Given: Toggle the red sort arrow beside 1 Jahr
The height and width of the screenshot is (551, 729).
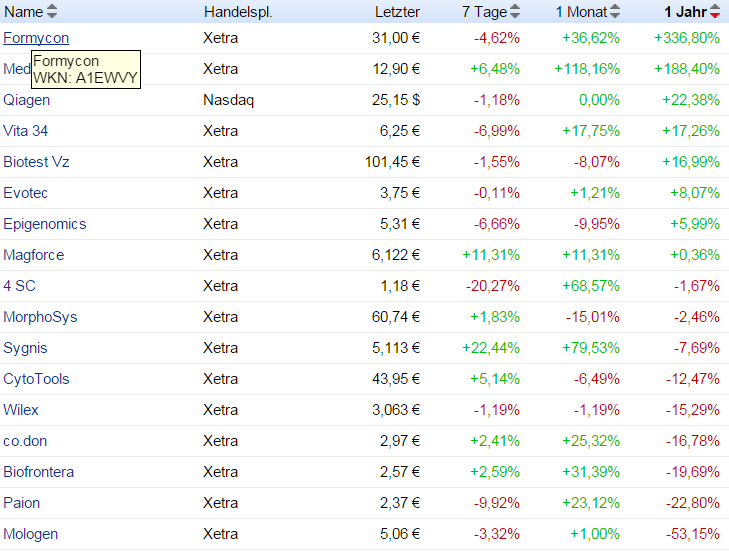Looking at the screenshot, I should (x=714, y=12).
